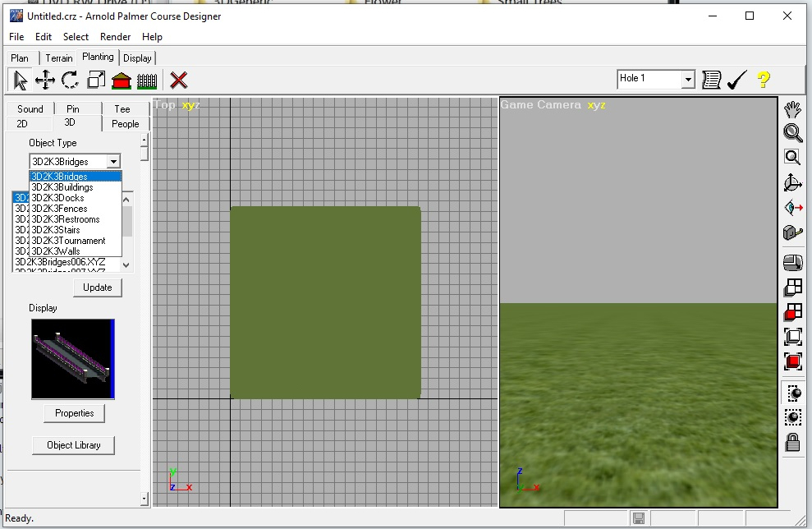Viewport: 812px width, 529px height.
Task: Select the hand pan tool
Action: tap(792, 108)
